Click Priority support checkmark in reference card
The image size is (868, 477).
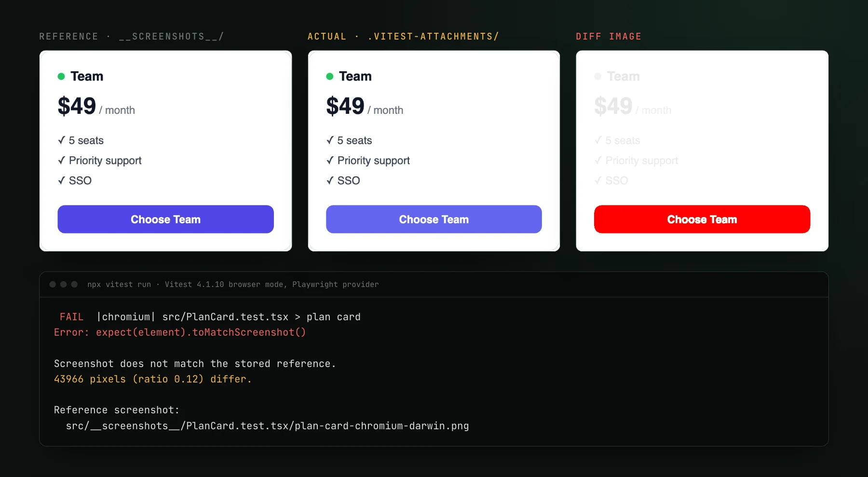tap(61, 161)
